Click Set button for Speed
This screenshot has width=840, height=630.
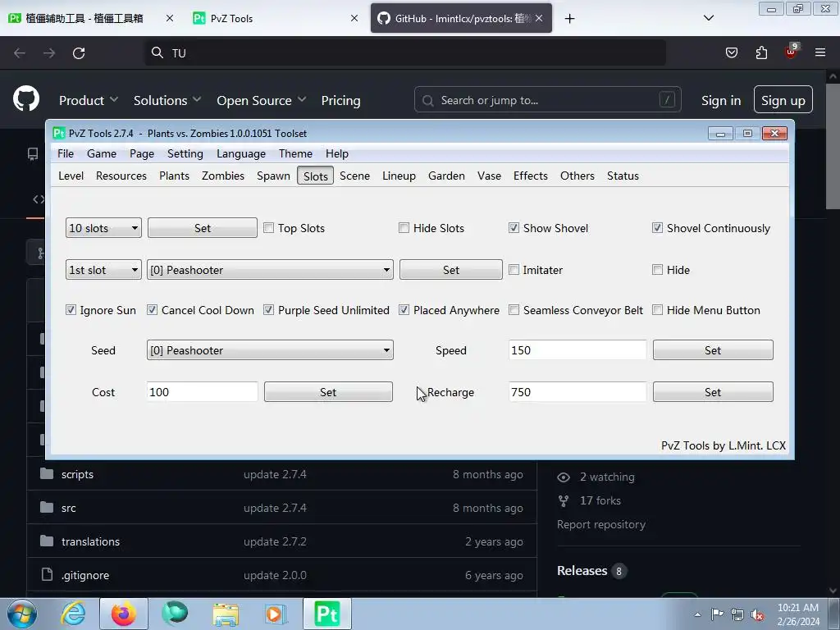(x=713, y=349)
